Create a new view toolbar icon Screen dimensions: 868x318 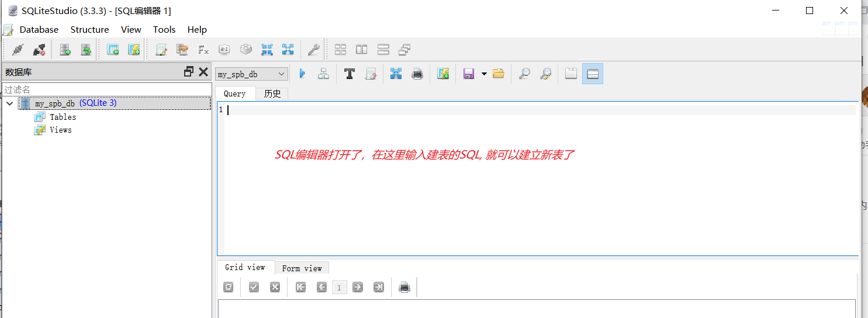pos(134,50)
